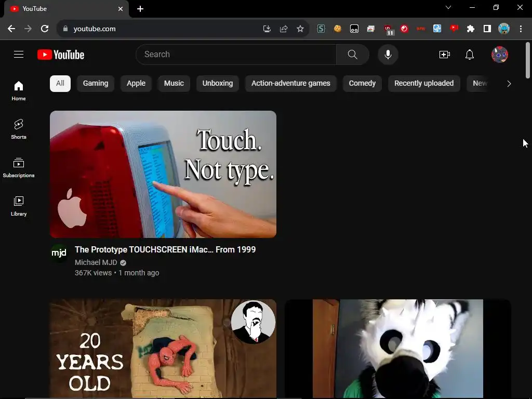Open a new browser tab
The height and width of the screenshot is (399, 532).
[x=140, y=9]
